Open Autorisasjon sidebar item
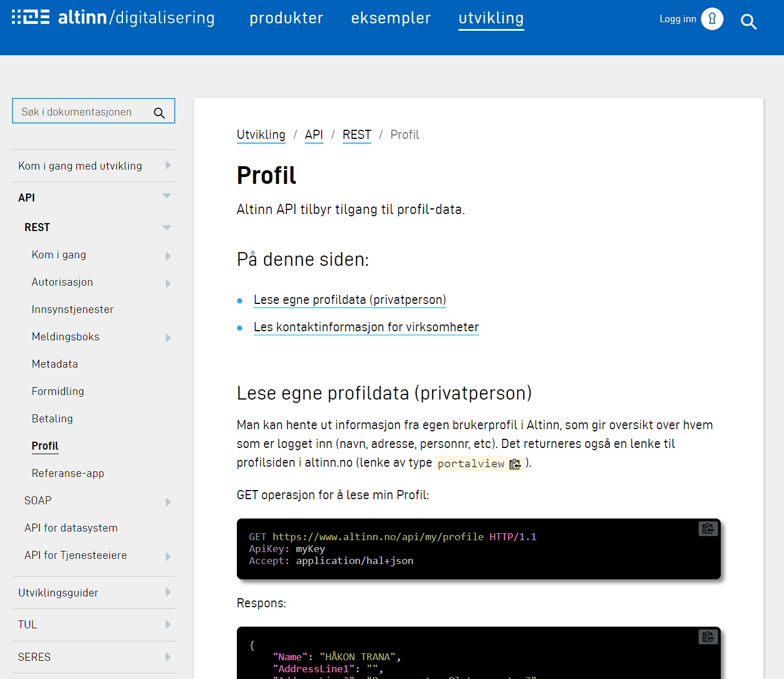784x679 pixels. click(x=62, y=282)
